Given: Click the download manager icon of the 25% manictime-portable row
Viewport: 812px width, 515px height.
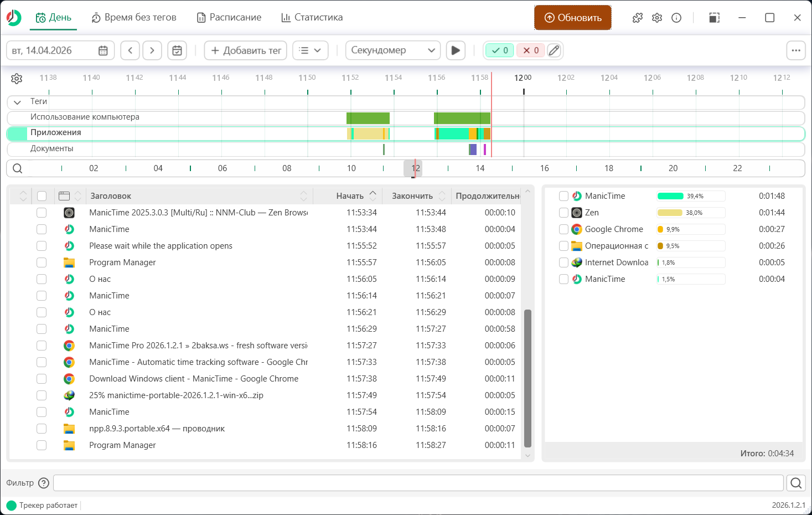Looking at the screenshot, I should coord(69,395).
